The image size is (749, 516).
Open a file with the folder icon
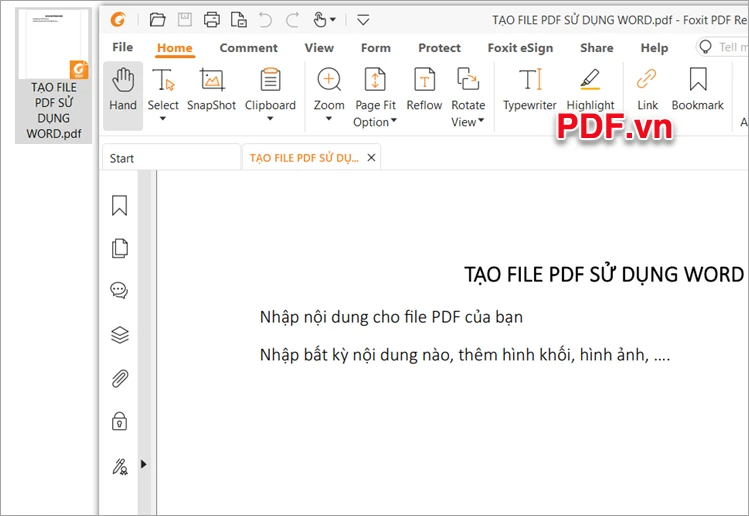click(x=157, y=20)
